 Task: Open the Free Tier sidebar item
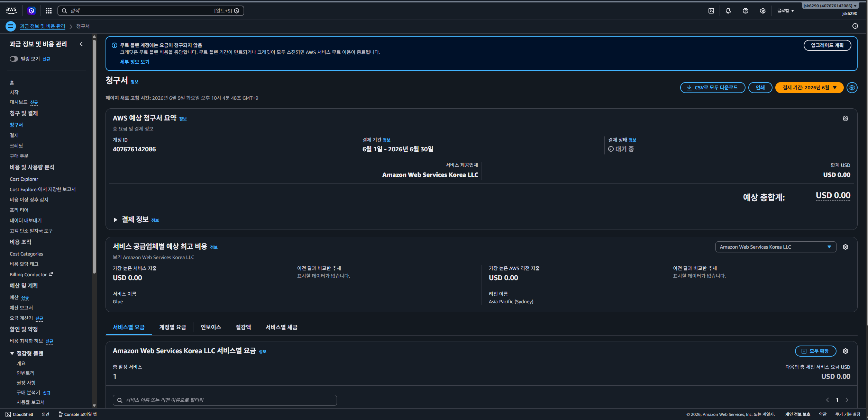(x=19, y=210)
